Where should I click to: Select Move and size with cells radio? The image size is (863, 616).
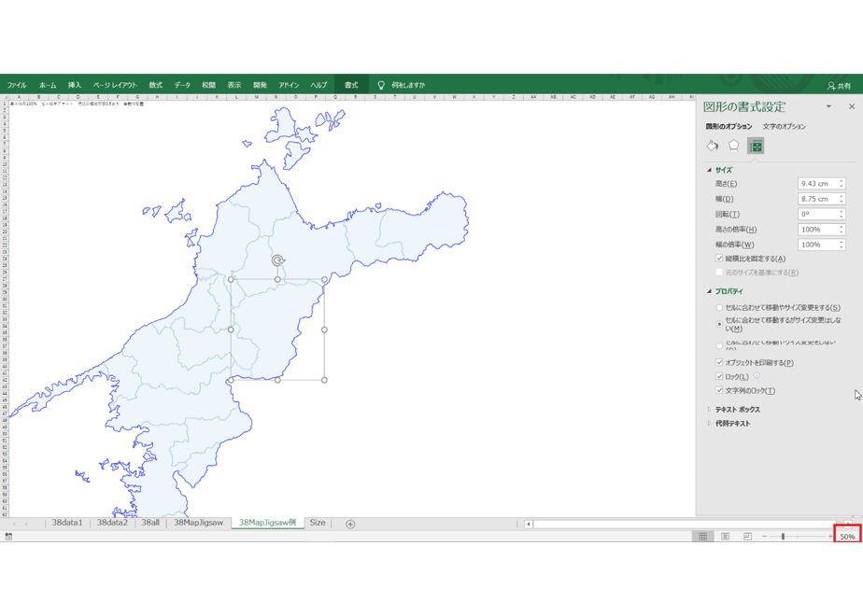(719, 307)
